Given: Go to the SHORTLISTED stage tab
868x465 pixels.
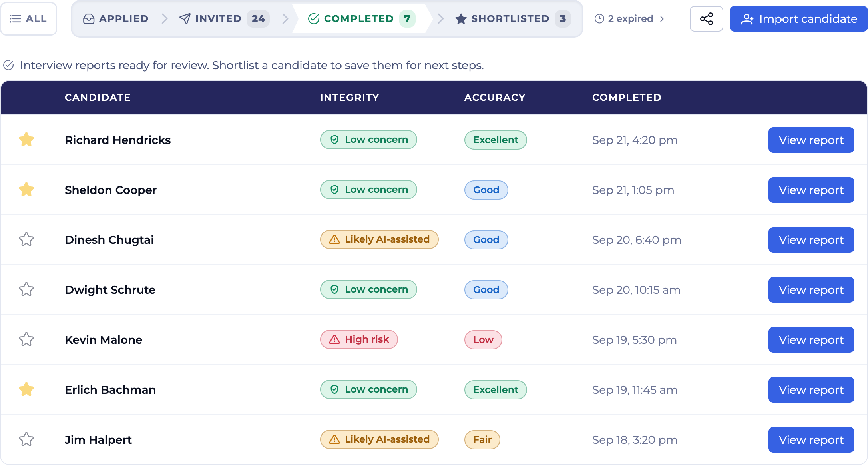Looking at the screenshot, I should tap(513, 19).
